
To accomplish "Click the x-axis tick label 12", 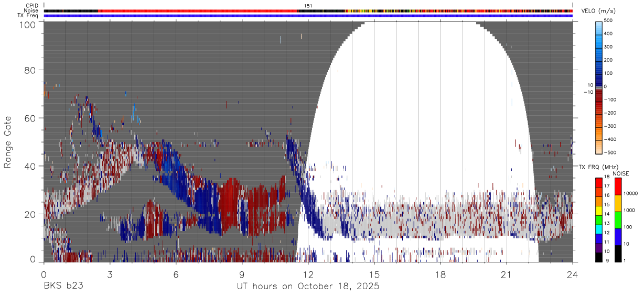I will 308,274.
